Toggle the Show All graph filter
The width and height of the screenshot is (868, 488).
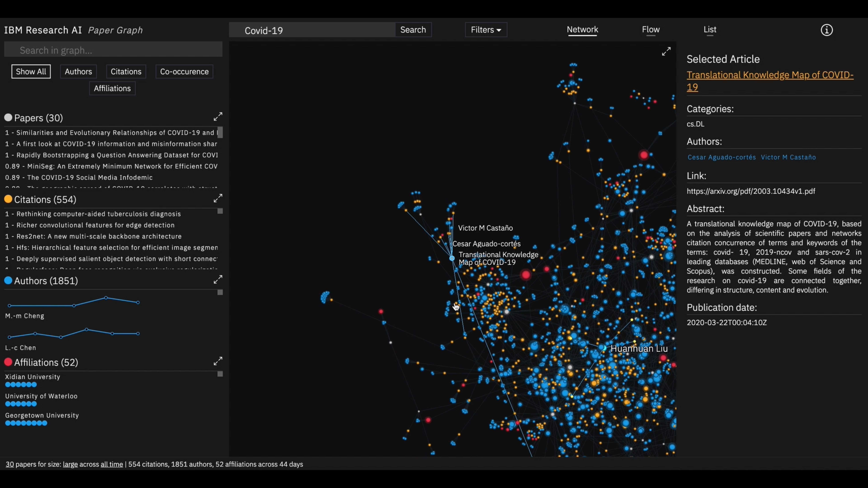coord(31,72)
